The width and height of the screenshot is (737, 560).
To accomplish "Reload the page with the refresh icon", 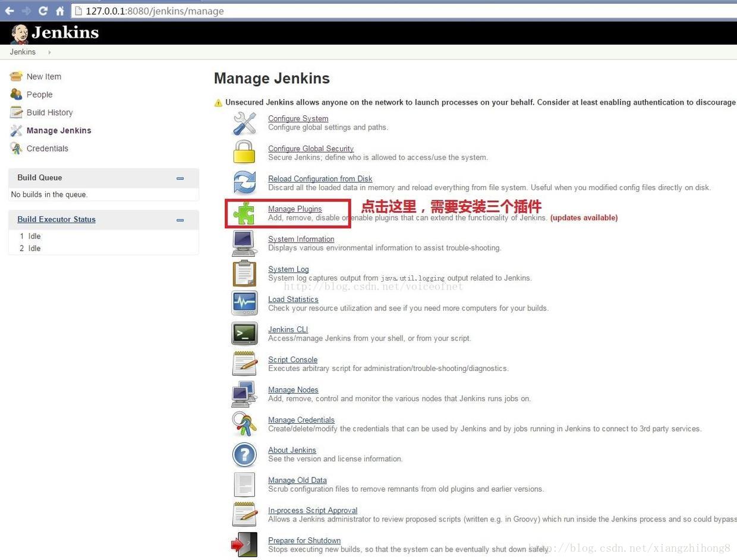I will (43, 11).
